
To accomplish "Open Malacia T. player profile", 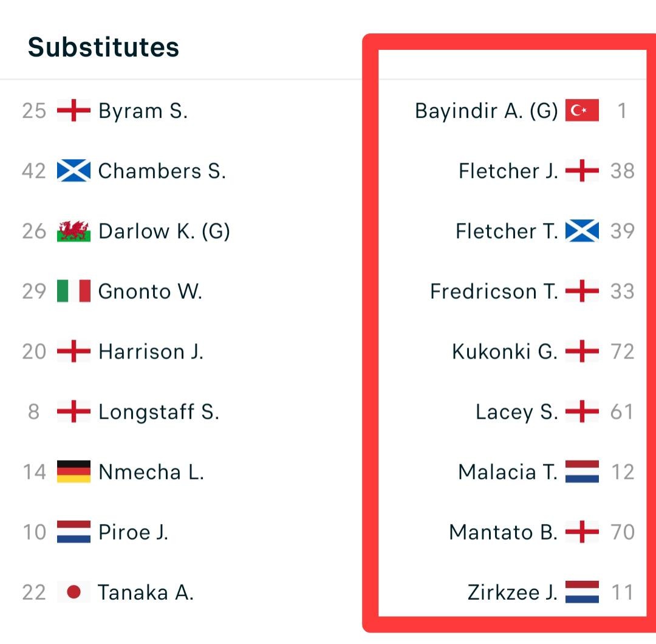I will coord(508,472).
